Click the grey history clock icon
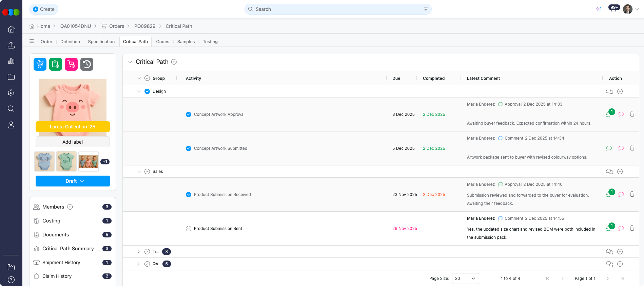 pyautogui.click(x=87, y=64)
